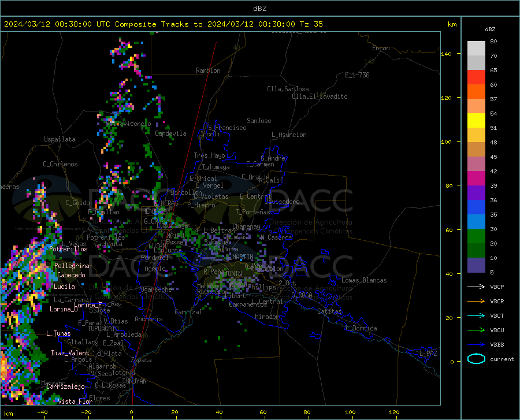This screenshot has width=520, height=420.
Task: Pick the dark purple 5 dBZ swatch
Action: [476, 265]
